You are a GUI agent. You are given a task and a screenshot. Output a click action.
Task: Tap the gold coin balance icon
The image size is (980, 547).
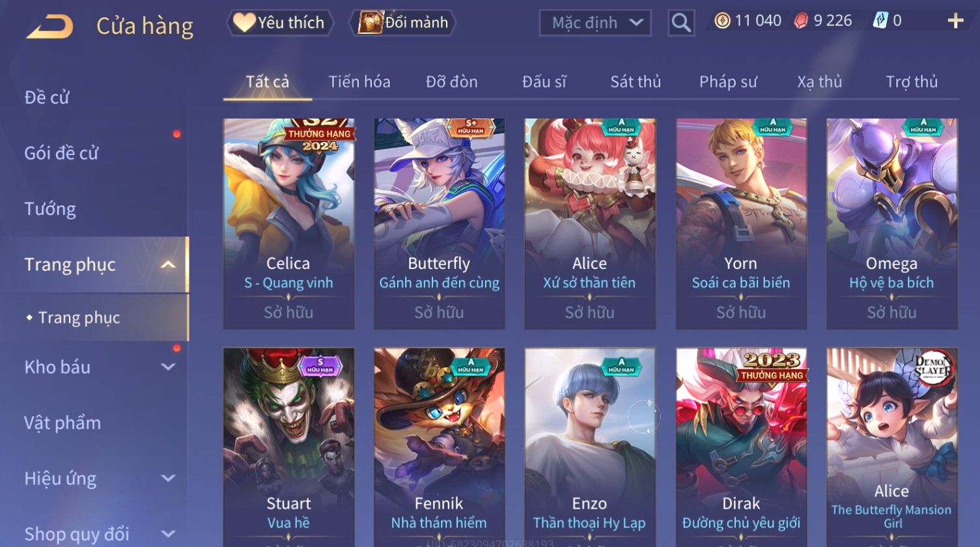pos(722,21)
